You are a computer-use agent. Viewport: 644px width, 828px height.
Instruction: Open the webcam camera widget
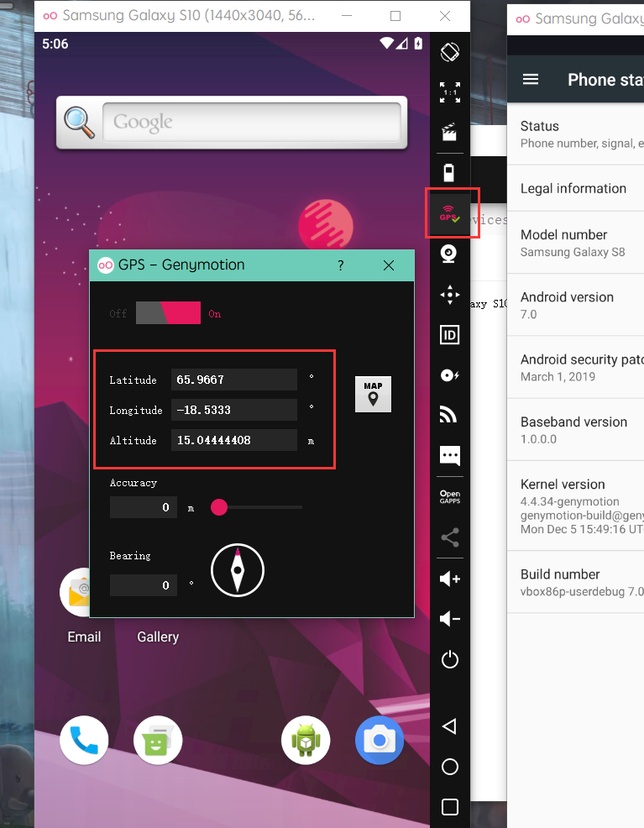click(x=448, y=254)
